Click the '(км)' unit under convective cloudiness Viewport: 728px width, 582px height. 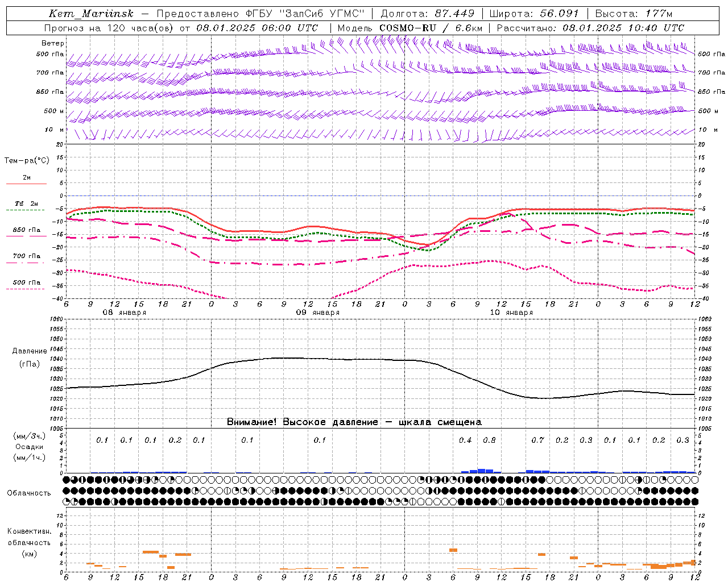29,554
